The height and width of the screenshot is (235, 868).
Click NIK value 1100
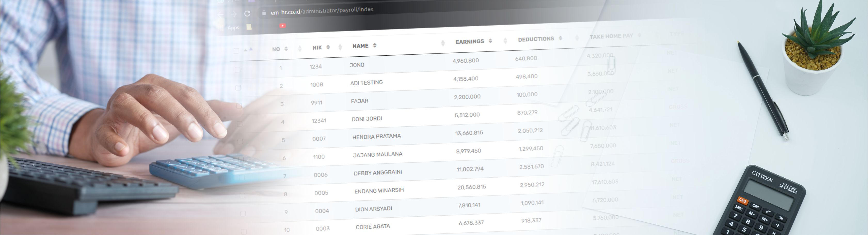[x=319, y=157]
